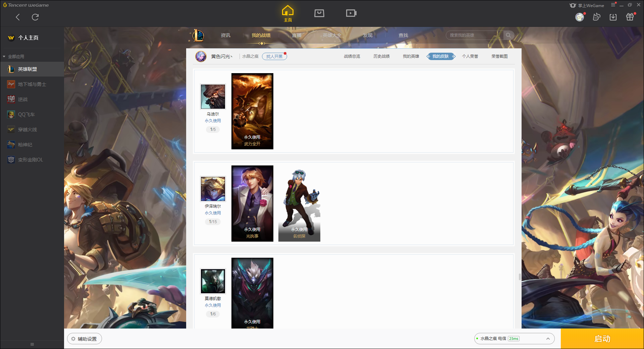The width and height of the screenshot is (644, 349).
Task: Click the skin list scrollbar thumb
Action: pyautogui.click(x=520, y=277)
